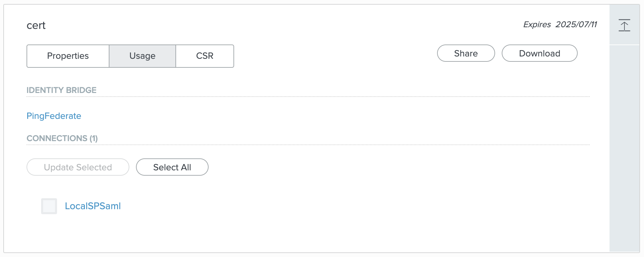Click Select All for connections
Viewport: 644px width, 257px height.
172,167
